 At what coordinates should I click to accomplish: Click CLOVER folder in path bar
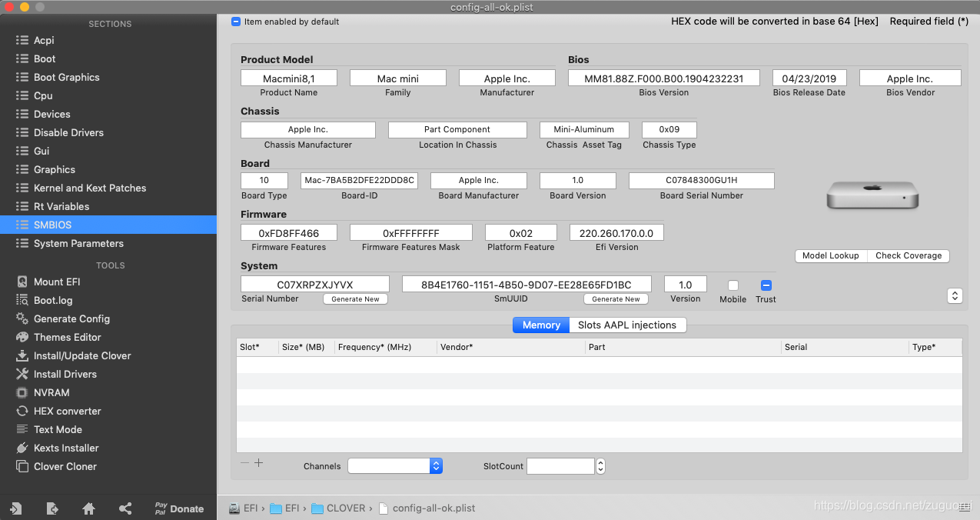click(x=338, y=508)
